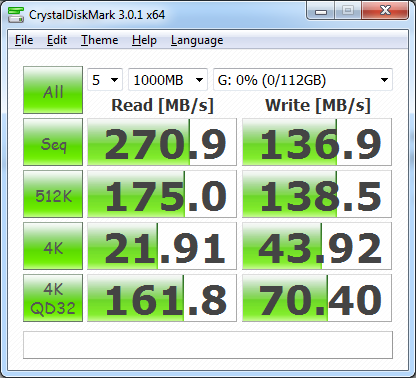416x378 pixels.
Task: Open the Help menu
Action: (144, 40)
